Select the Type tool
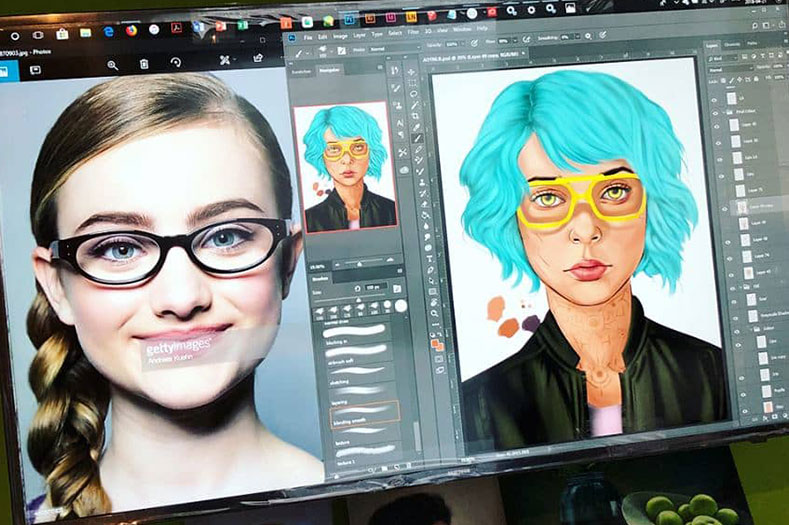Viewport: 789px width, 525px height. click(x=429, y=259)
